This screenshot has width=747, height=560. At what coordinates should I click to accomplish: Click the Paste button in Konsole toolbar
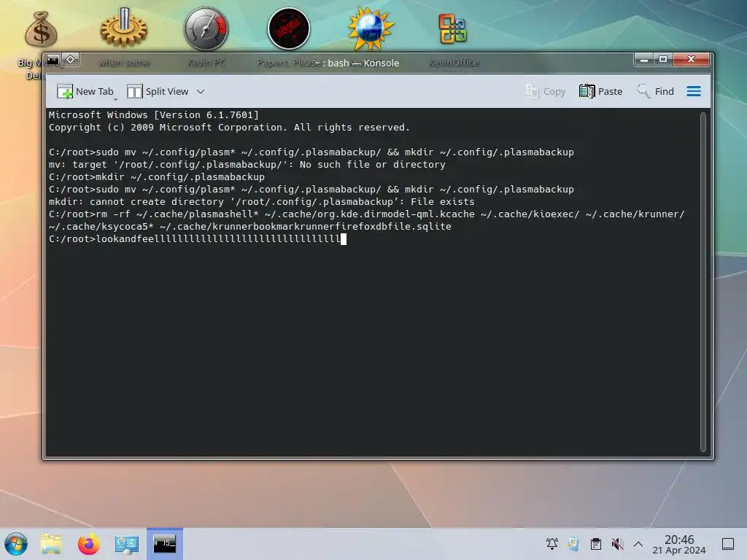click(x=601, y=91)
